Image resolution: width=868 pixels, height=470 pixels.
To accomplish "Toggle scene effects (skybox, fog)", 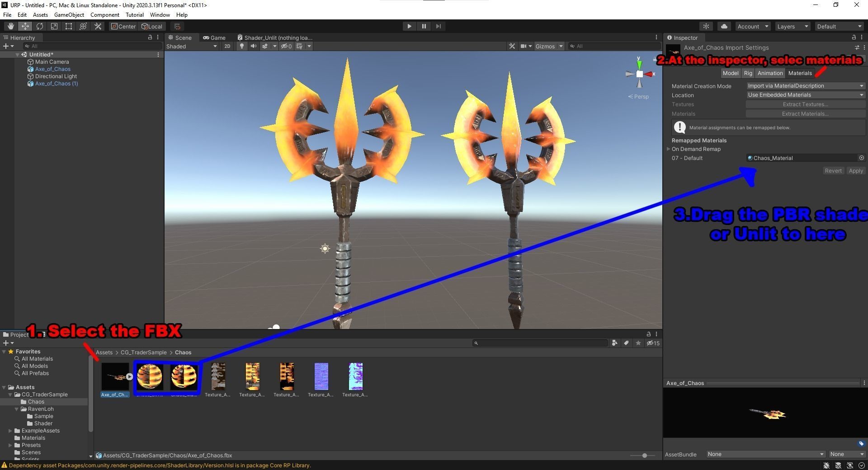I will tap(265, 46).
